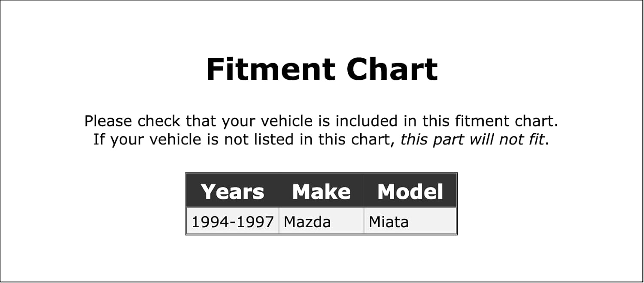Click the Miata model cell
Screen dimensions: 644x283
tap(410, 221)
